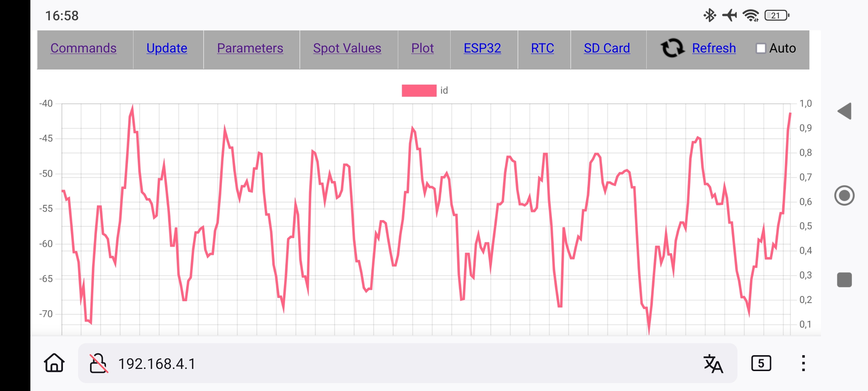This screenshot has width=868, height=391.
Task: Open the tab switcher showing 5 tabs
Action: [761, 363]
